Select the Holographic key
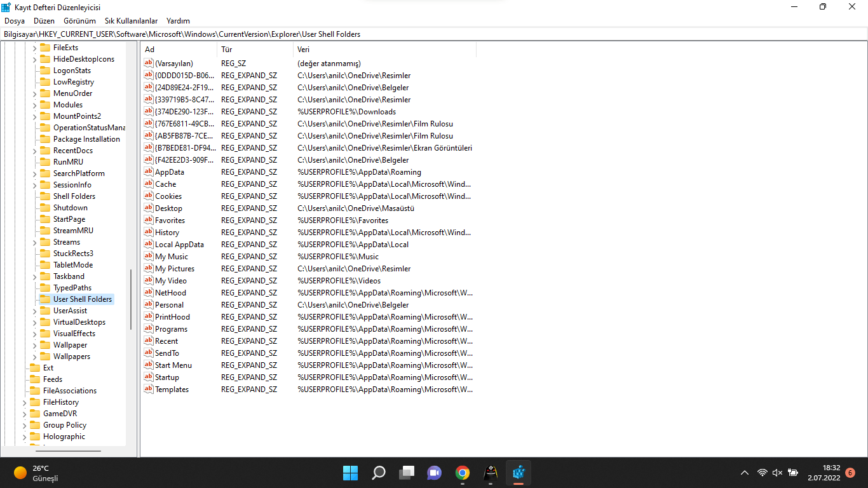The height and width of the screenshot is (488, 868). click(64, 437)
